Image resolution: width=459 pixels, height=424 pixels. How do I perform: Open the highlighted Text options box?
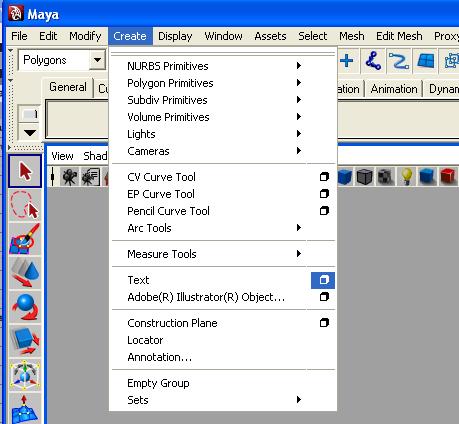[x=323, y=280]
